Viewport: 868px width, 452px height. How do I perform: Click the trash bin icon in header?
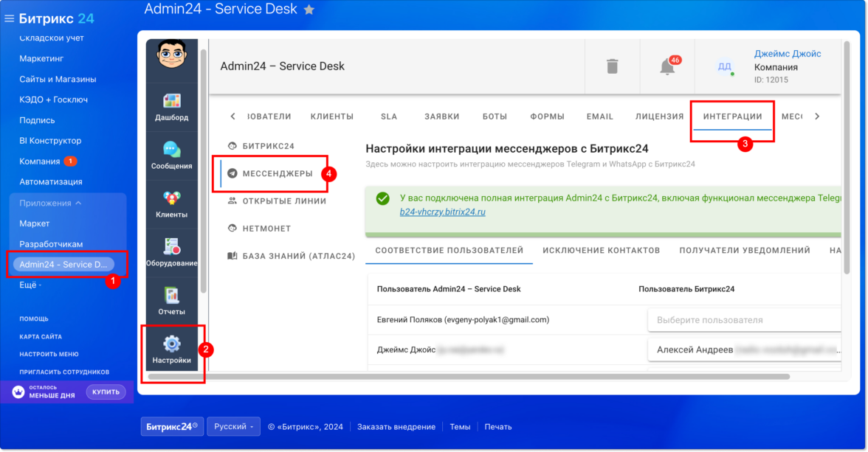pyautogui.click(x=613, y=66)
